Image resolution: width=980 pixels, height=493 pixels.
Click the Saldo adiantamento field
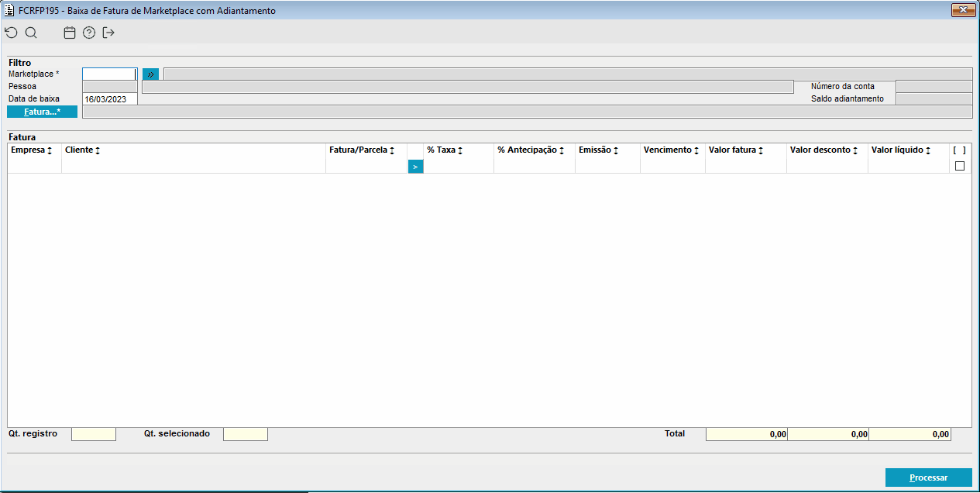tap(934, 99)
